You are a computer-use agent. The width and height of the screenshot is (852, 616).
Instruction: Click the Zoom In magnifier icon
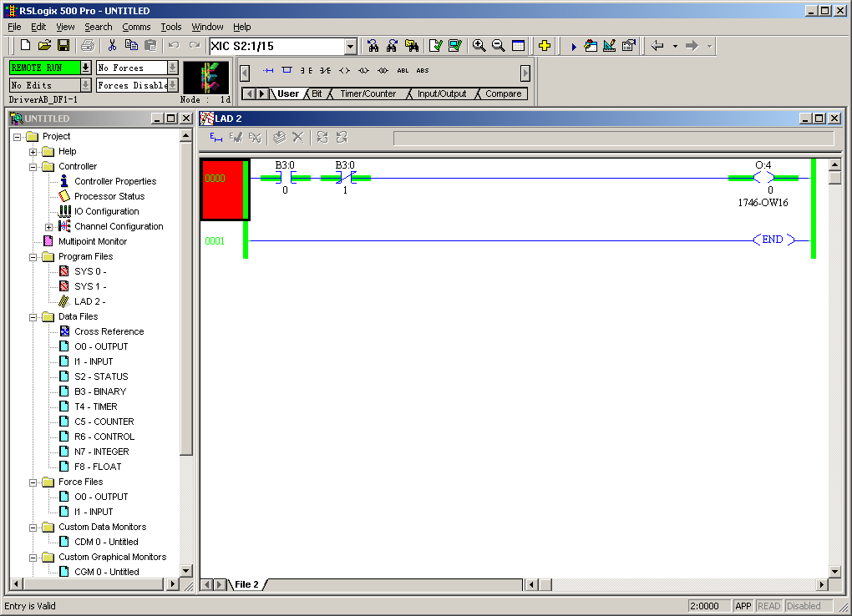pyautogui.click(x=479, y=46)
